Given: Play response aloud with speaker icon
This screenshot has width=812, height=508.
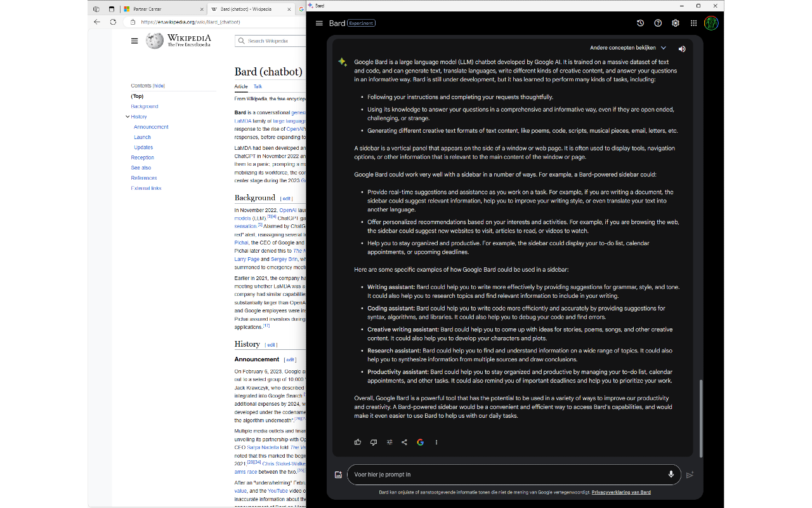Looking at the screenshot, I should 682,49.
